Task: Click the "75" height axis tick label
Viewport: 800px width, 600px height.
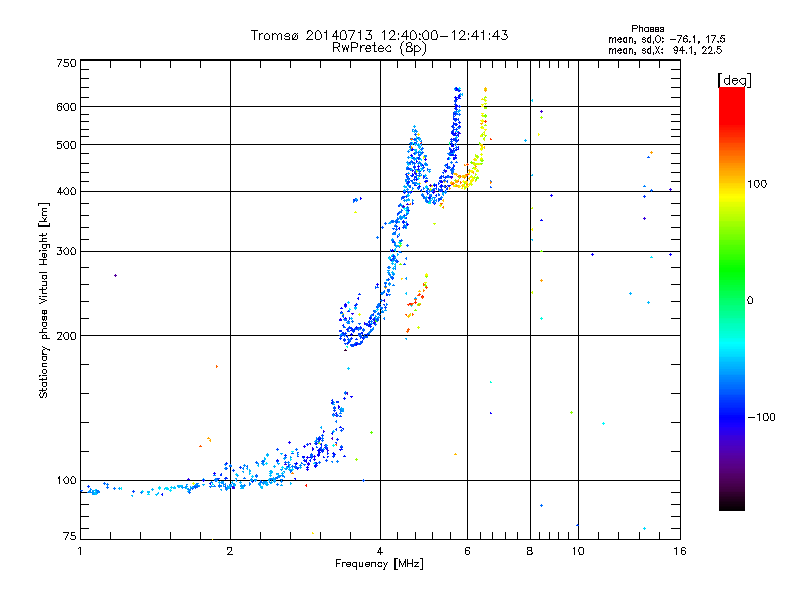Action: [x=70, y=536]
